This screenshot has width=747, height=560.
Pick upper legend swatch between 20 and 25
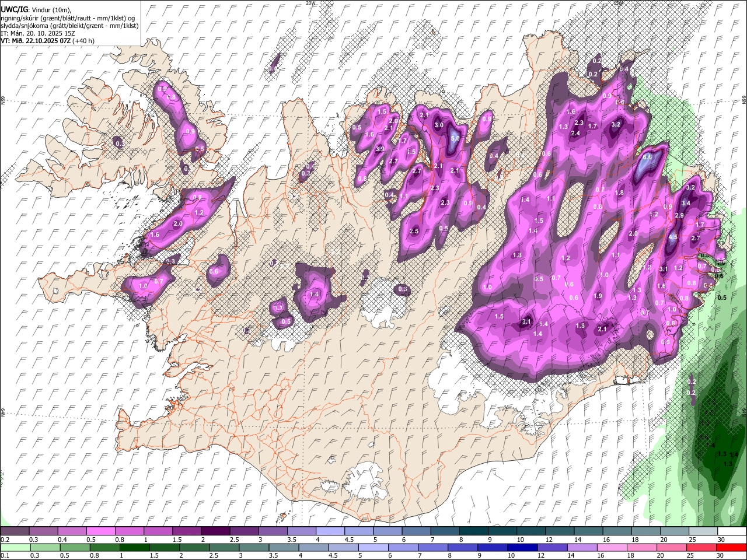pyautogui.click(x=674, y=531)
